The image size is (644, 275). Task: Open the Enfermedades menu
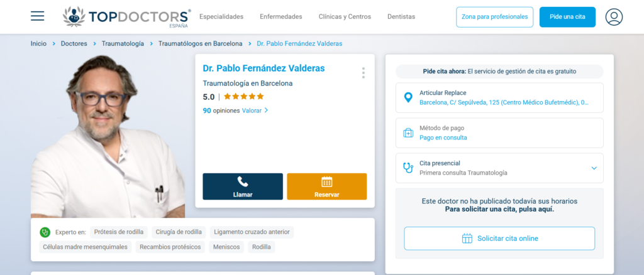(280, 17)
